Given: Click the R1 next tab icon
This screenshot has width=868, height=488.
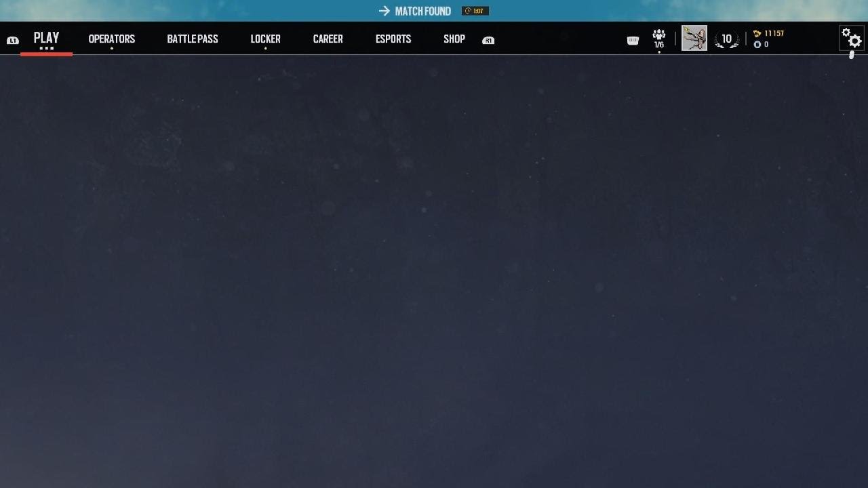Looking at the screenshot, I should point(488,41).
